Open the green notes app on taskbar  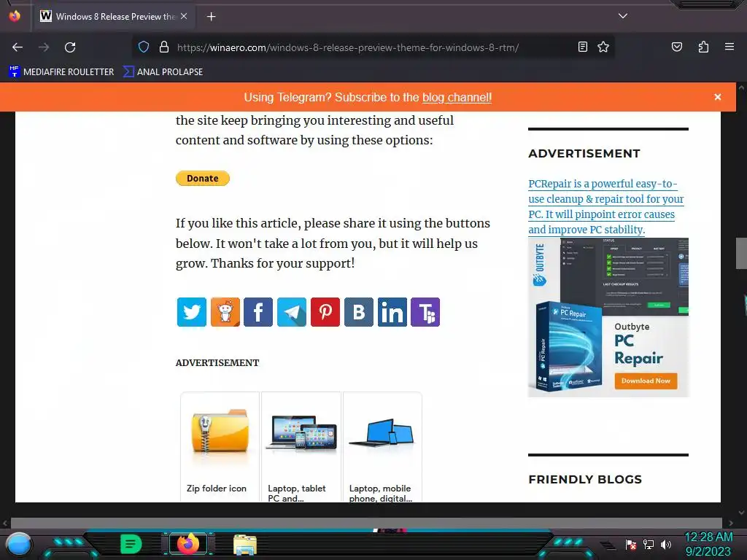[131, 544]
